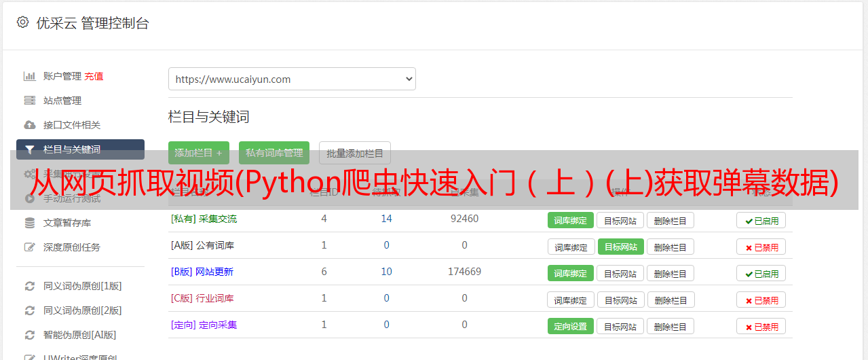Open 同义词伪原创[2版] in the sidebar

point(83,310)
